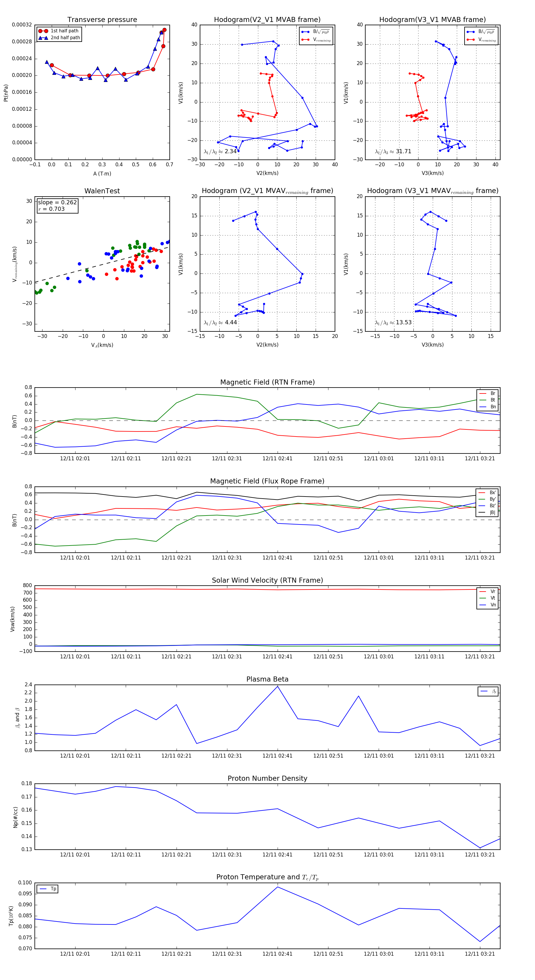Click the 'Np(#/cc)' y-axis label
535x980 pixels.
point(16,817)
